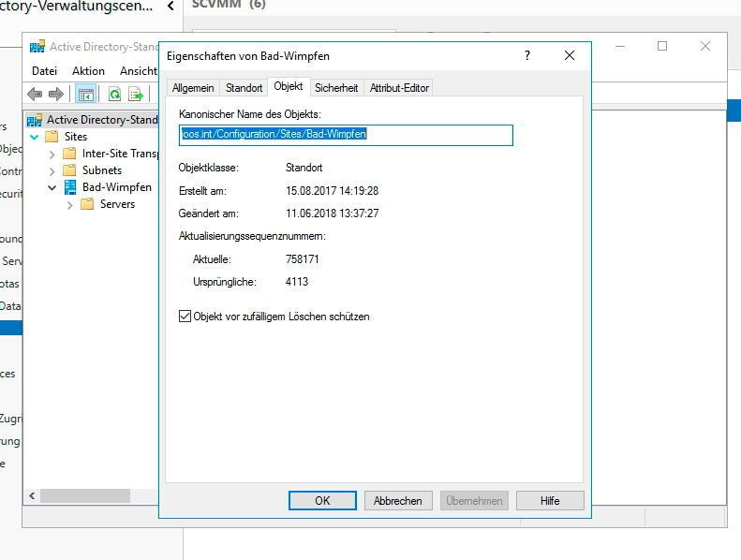
Task: Maximize the Active Directory-Standorte window
Action: tap(662, 46)
